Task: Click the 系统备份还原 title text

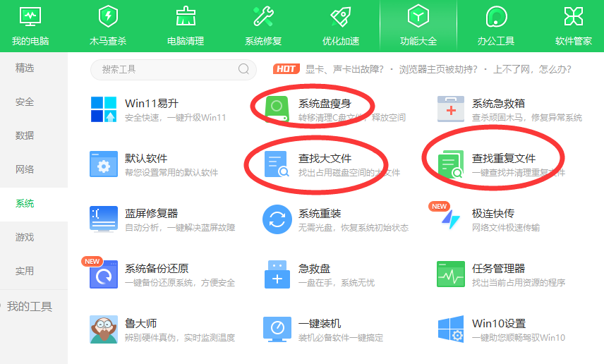Action: [x=157, y=269]
